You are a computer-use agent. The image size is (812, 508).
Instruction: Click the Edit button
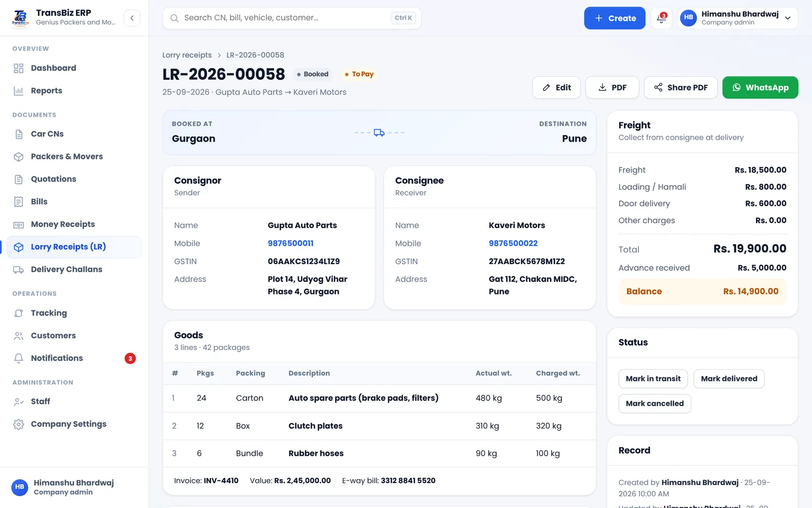pyautogui.click(x=556, y=87)
